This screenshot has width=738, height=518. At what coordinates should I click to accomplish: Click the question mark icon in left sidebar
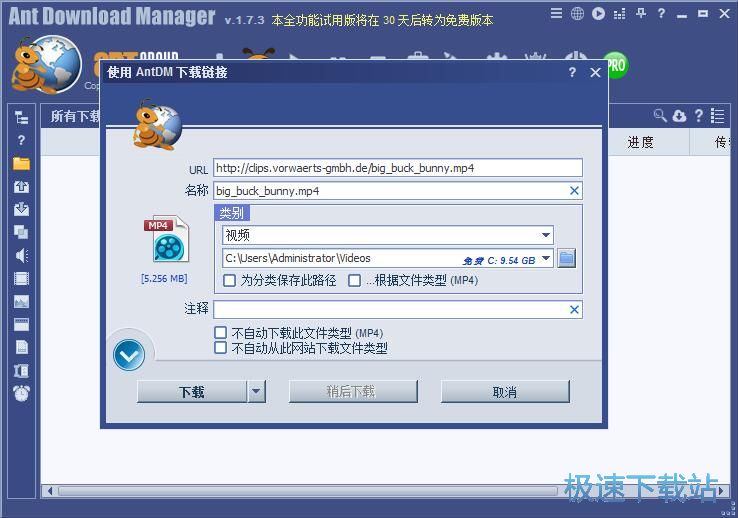21,140
